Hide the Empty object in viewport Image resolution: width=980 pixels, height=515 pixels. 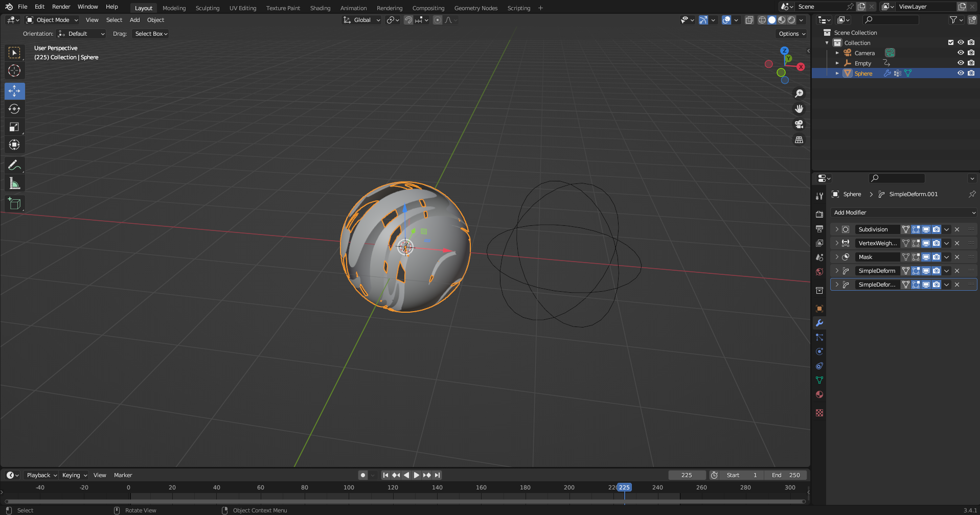pyautogui.click(x=961, y=63)
